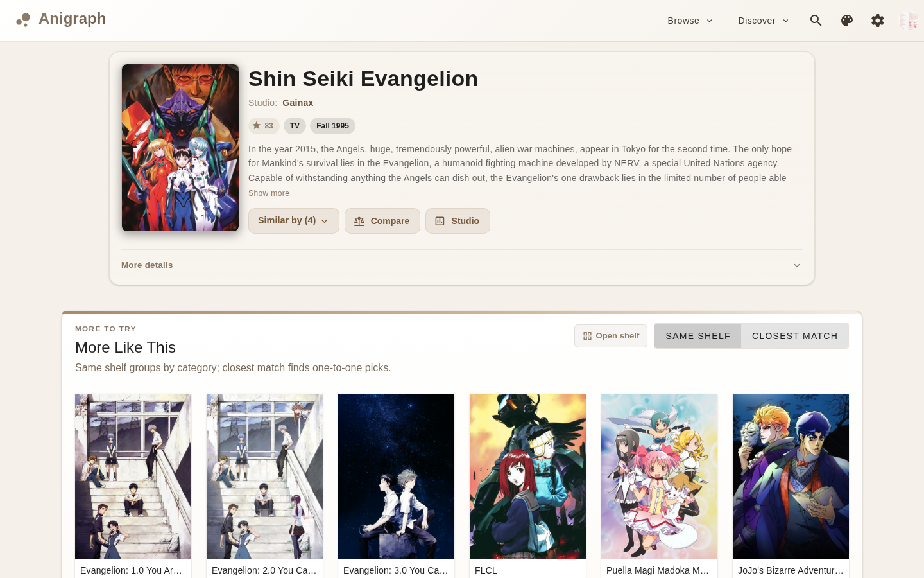Open the settings gear icon
The image size is (924, 578).
(878, 21)
